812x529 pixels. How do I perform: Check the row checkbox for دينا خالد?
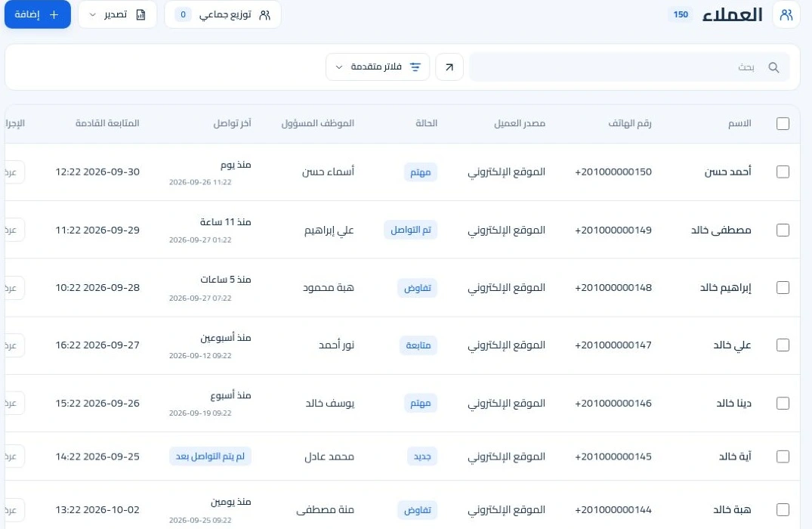tap(783, 403)
